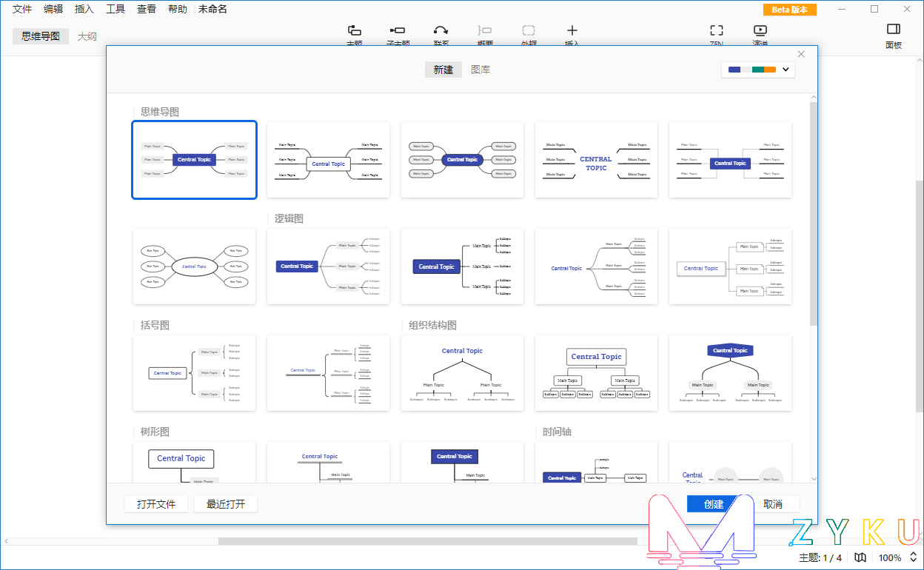The image size is (924, 570).
Task: Choose 逻辑图 template with plain-text Central Topic
Action: [597, 266]
